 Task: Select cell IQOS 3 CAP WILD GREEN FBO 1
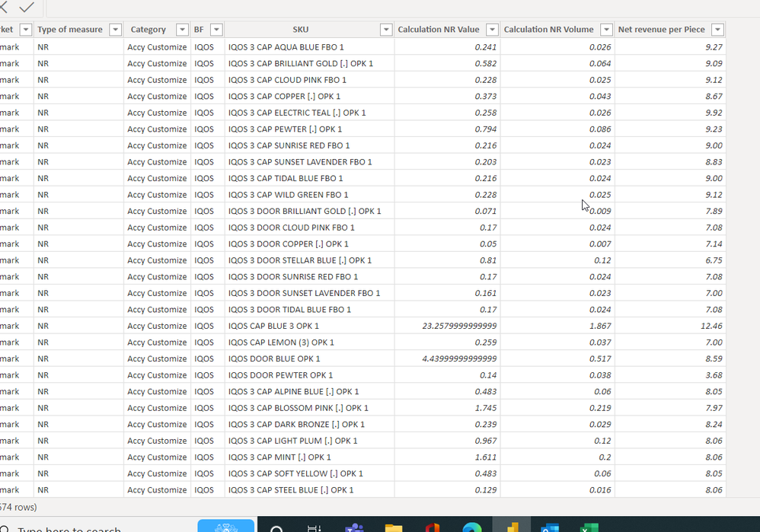310,195
